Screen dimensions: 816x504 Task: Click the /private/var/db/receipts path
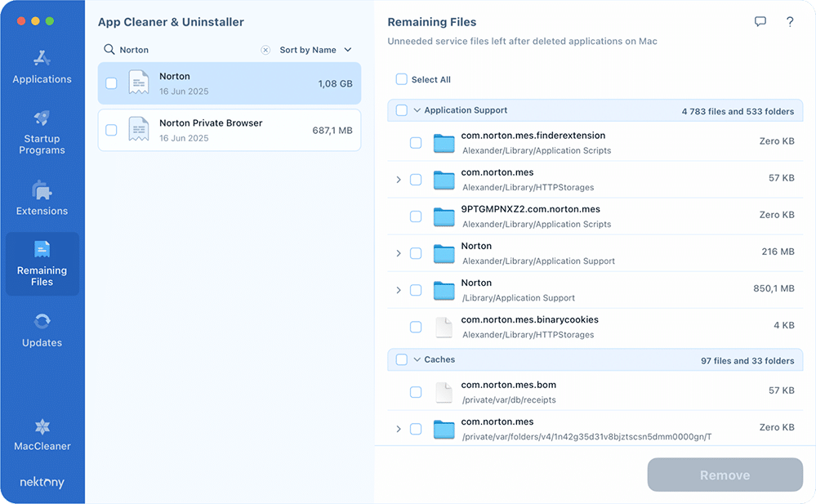coord(509,400)
